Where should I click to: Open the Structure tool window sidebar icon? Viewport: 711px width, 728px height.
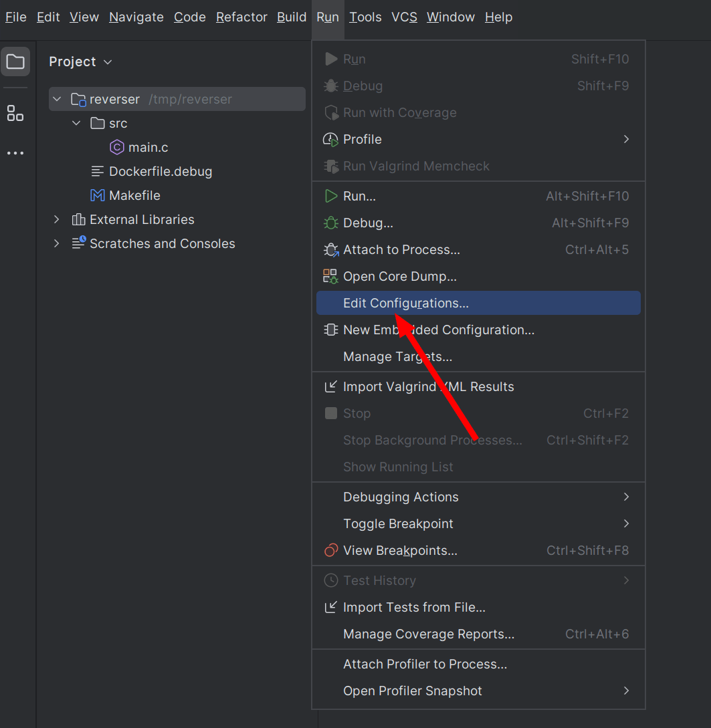[x=15, y=113]
